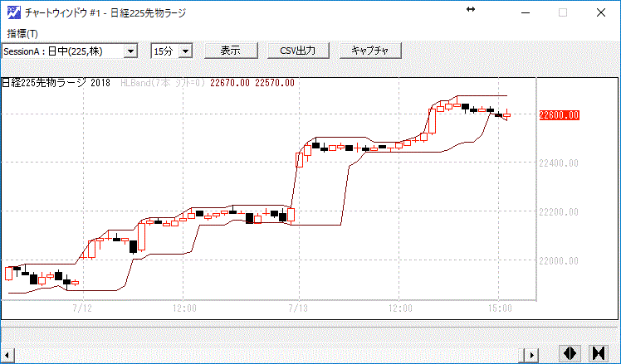Click the 22670.00 upper band value
The height and width of the screenshot is (364, 621).
click(x=230, y=83)
